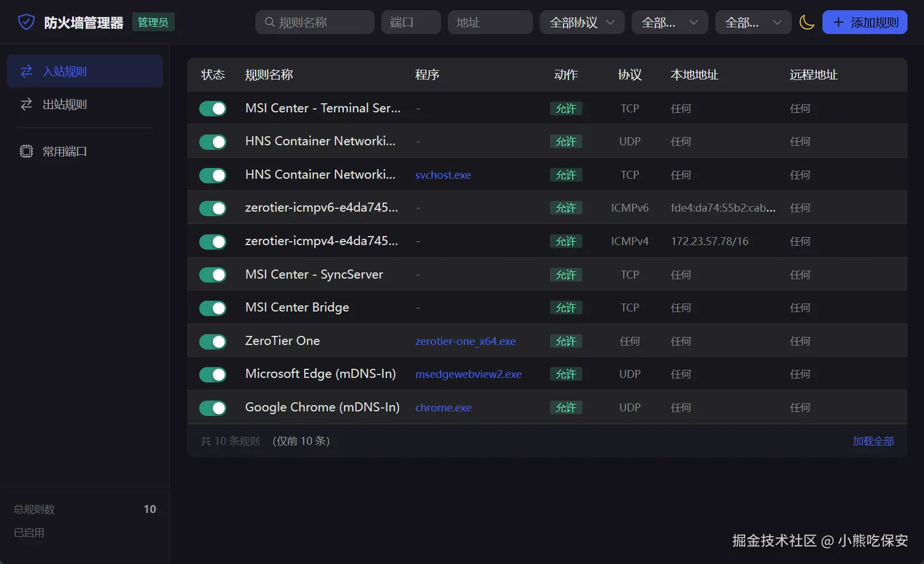The width and height of the screenshot is (924, 564).
Task: Click the 共 10 条规则 footer text
Action: tap(230, 441)
